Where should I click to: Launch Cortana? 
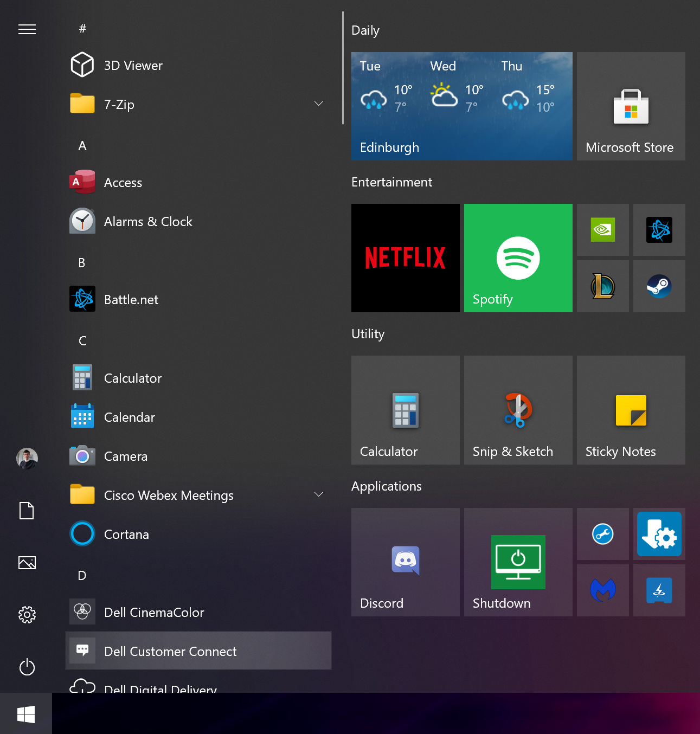click(198, 534)
